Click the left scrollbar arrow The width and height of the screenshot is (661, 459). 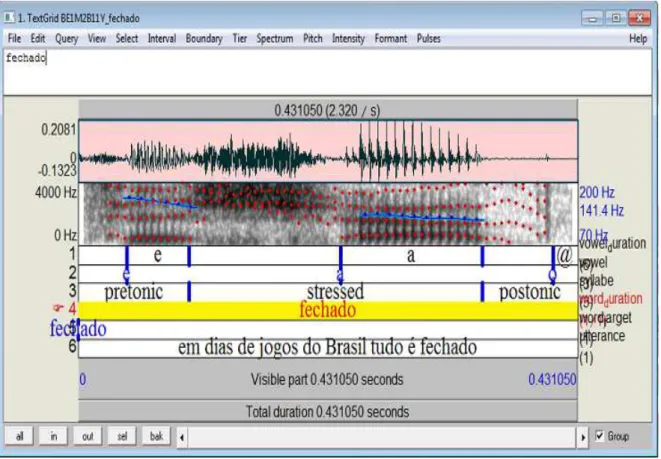182,437
